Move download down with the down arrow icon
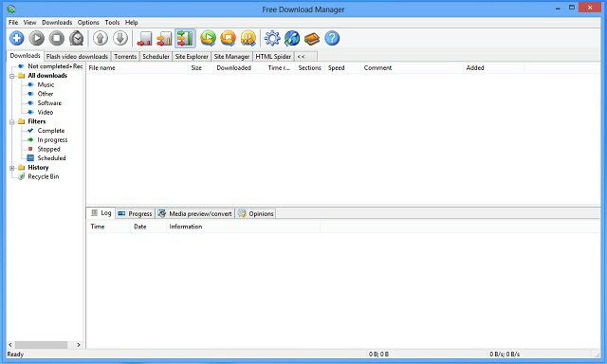The width and height of the screenshot is (607, 364). pyautogui.click(x=120, y=38)
